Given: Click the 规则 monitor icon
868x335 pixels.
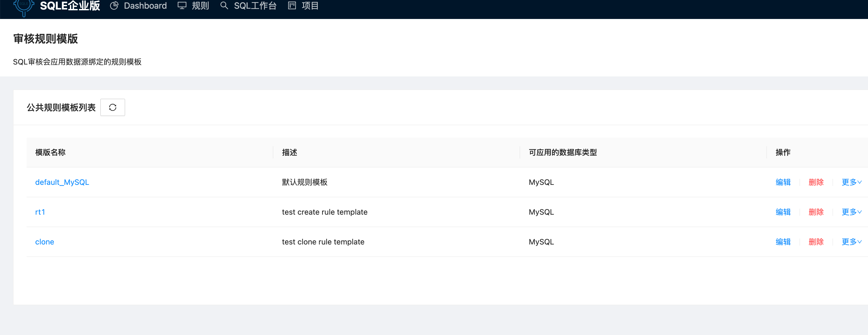Looking at the screenshot, I should click(182, 5).
